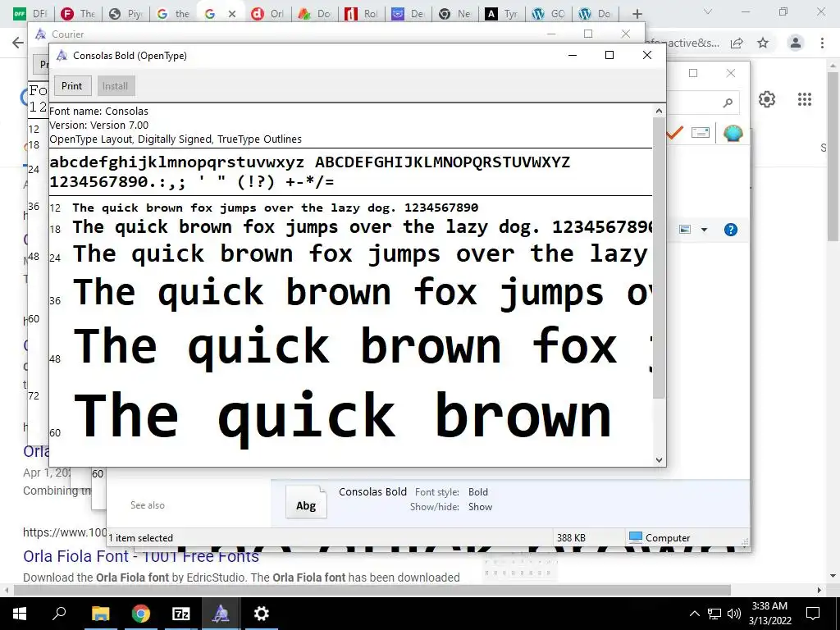Bookmark this page with the star icon

point(763,43)
